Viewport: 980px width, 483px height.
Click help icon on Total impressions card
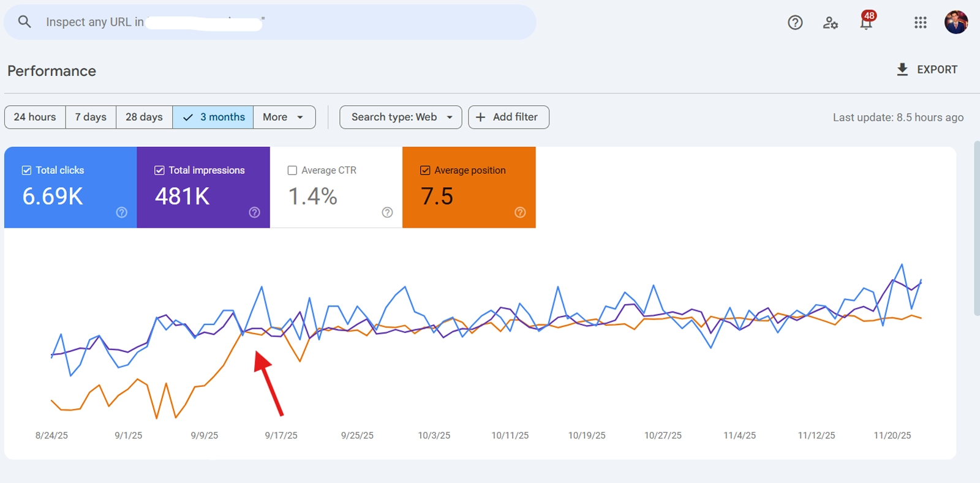click(255, 212)
